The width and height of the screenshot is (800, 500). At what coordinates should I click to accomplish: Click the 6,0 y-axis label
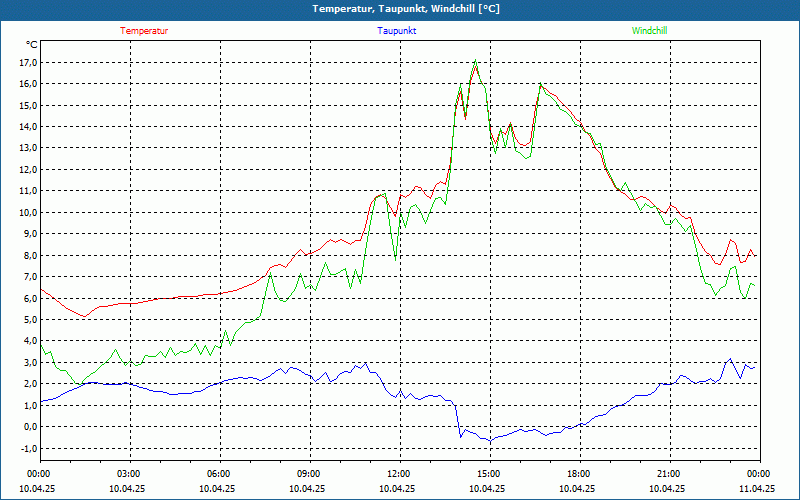[x=30, y=298]
